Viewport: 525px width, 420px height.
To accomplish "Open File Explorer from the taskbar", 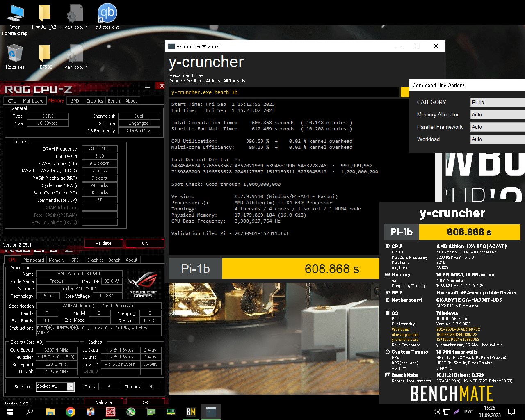I will [50, 412].
